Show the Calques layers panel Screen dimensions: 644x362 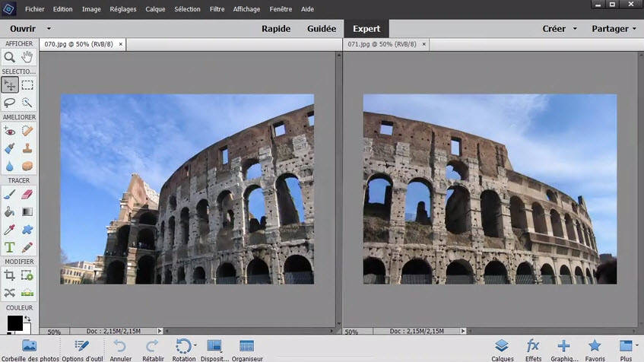(503, 351)
